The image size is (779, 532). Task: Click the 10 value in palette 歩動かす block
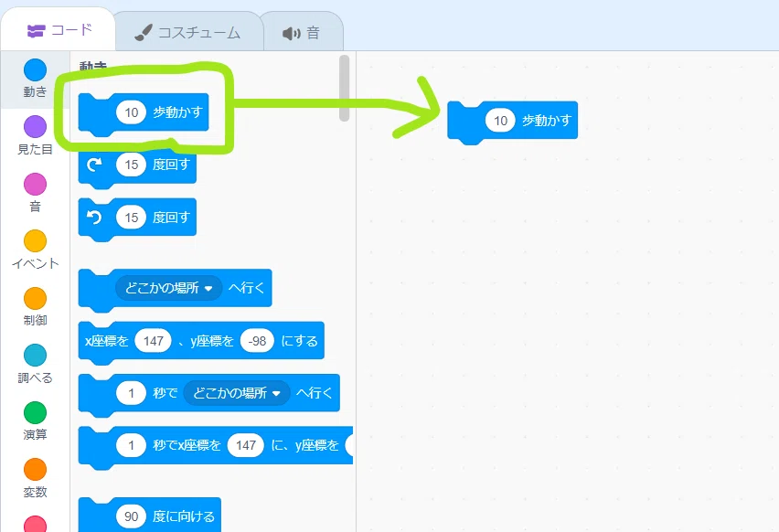(131, 112)
